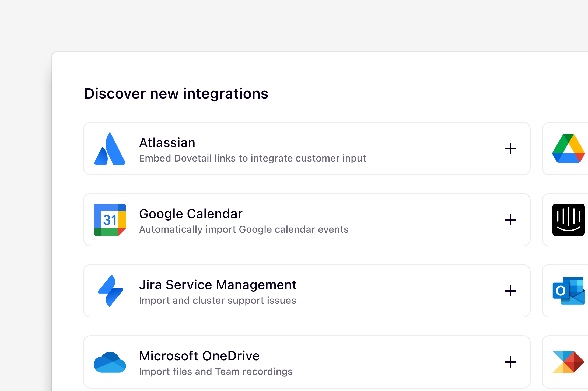Select the Atlassian title text
Viewport: 588px width, 391px height.
[167, 142]
